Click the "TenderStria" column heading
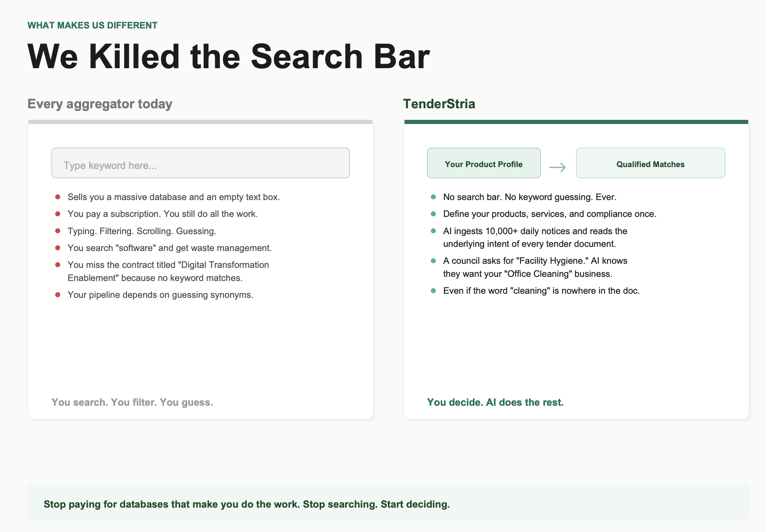This screenshot has width=767, height=532. pyautogui.click(x=439, y=104)
